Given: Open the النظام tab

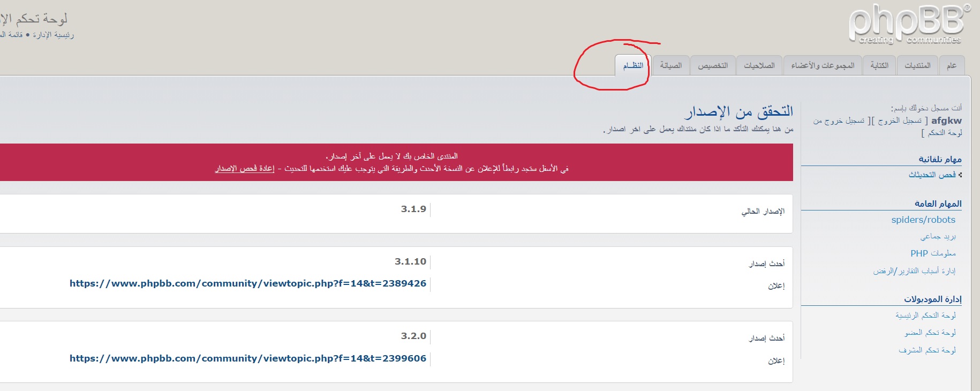Looking at the screenshot, I should [x=632, y=65].
